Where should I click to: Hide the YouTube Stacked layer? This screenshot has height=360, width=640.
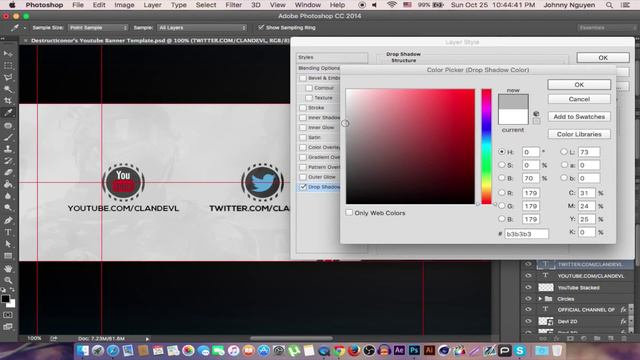(528, 287)
